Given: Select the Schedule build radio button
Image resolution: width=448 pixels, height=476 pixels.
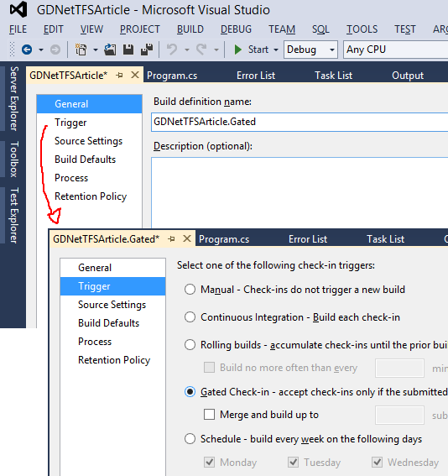Looking at the screenshot, I should pyautogui.click(x=190, y=439).
